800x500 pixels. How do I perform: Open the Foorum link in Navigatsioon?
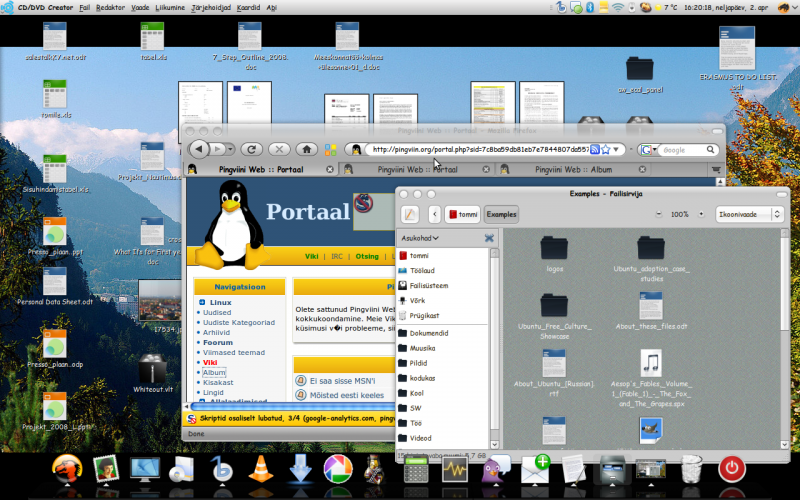pos(218,342)
